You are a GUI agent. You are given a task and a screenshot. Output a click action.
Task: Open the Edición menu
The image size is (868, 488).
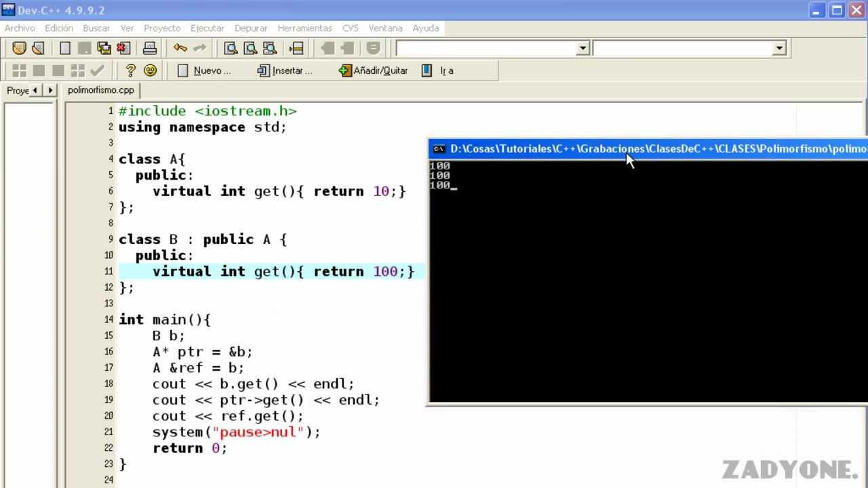pos(59,28)
